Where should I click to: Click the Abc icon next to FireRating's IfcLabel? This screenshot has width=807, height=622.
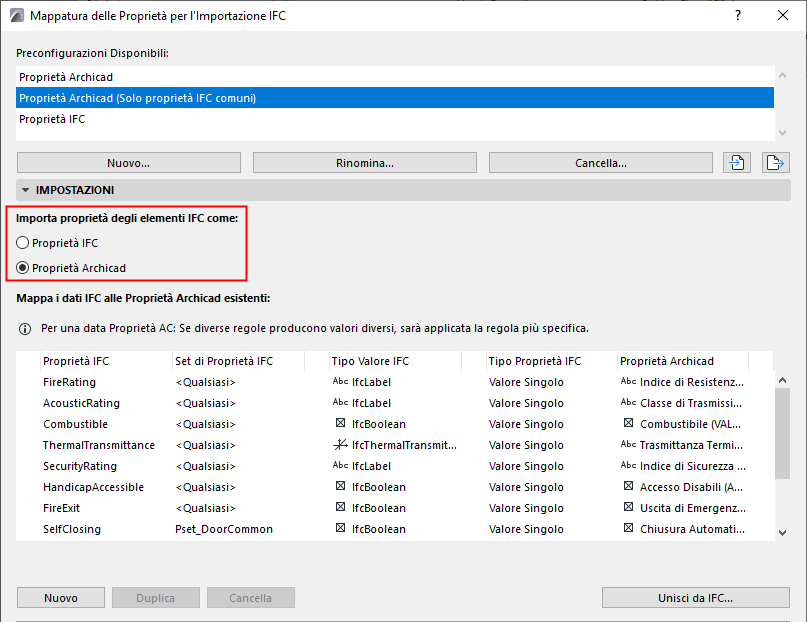tap(340, 382)
